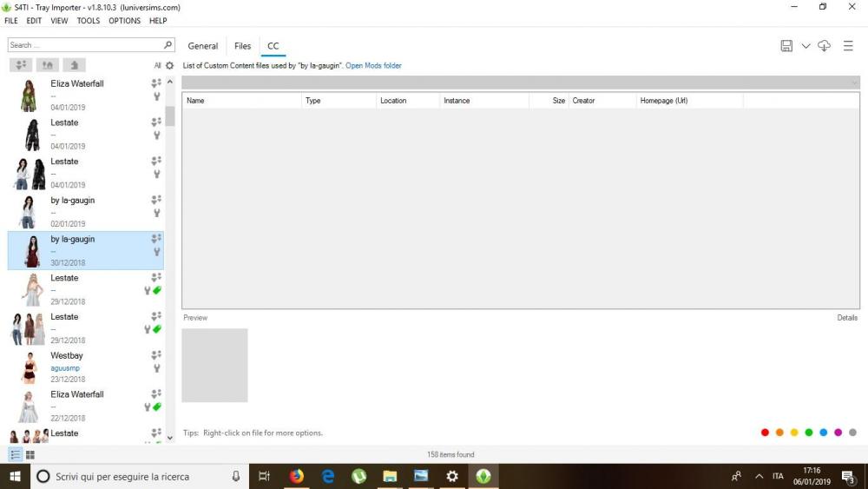Open the HELP menu
Image resolution: width=868 pixels, height=489 pixels.
pyautogui.click(x=158, y=21)
